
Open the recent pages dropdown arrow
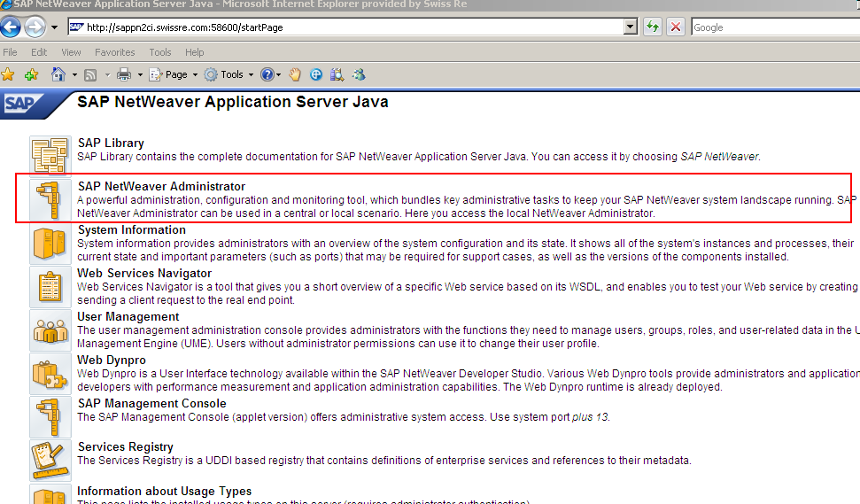pyautogui.click(x=54, y=27)
